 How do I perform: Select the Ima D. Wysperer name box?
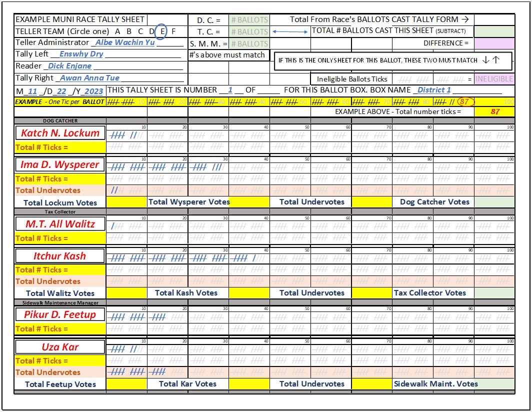[x=60, y=165]
